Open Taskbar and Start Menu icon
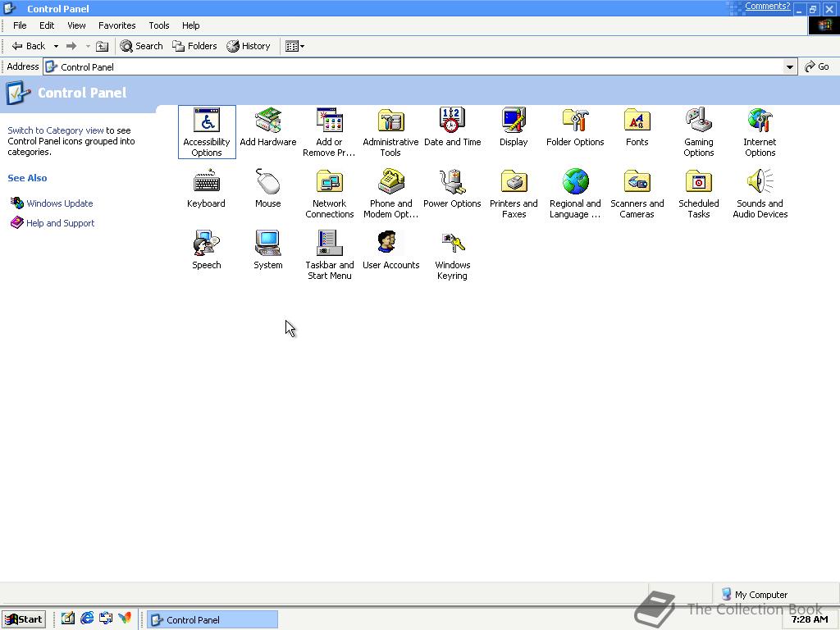Image resolution: width=840 pixels, height=630 pixels. pos(330,255)
